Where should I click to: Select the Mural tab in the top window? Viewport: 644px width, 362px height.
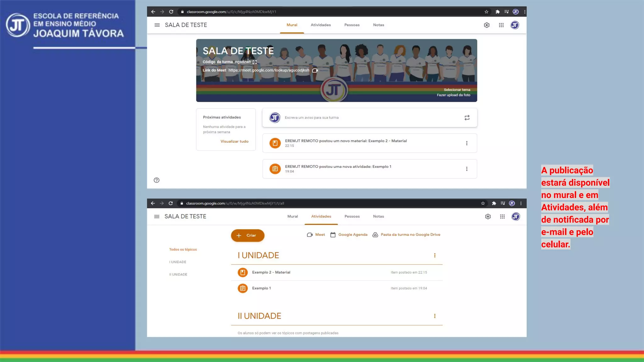click(x=292, y=25)
